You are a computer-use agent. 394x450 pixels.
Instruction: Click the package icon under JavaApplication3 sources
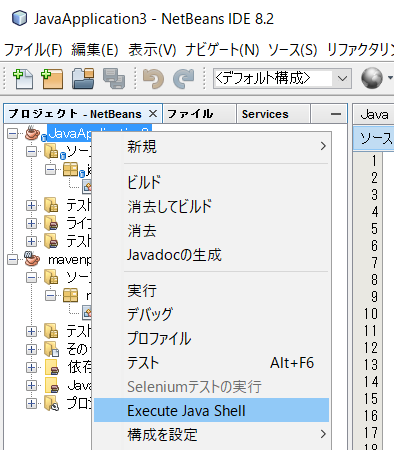point(71,169)
